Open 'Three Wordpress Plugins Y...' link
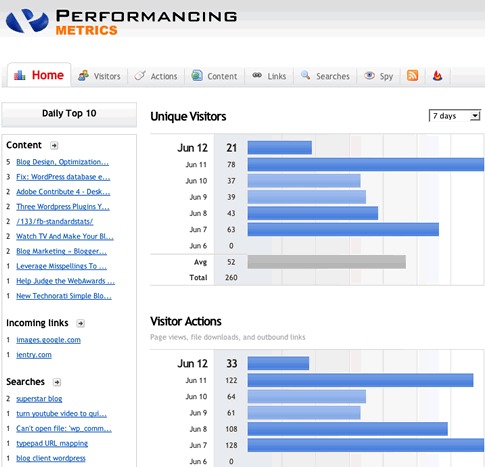This screenshot has height=467, width=485. coord(63,207)
